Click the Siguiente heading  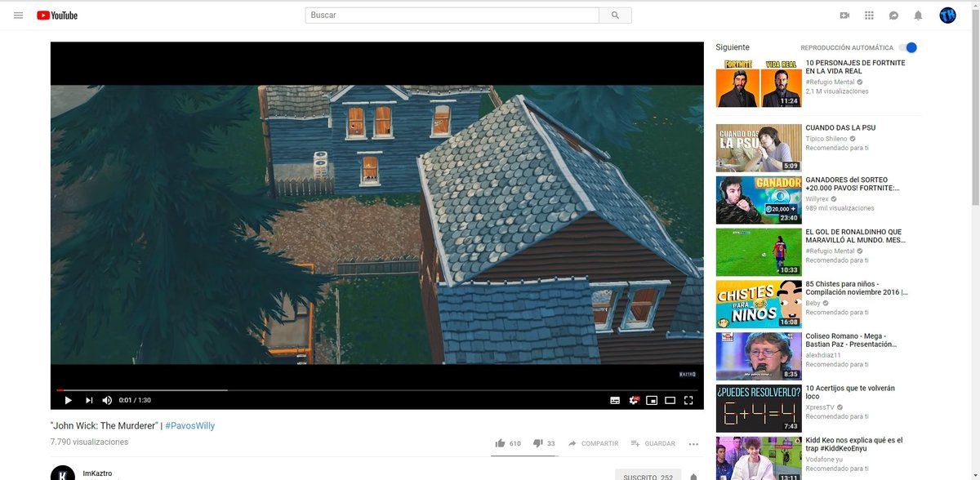point(733,47)
